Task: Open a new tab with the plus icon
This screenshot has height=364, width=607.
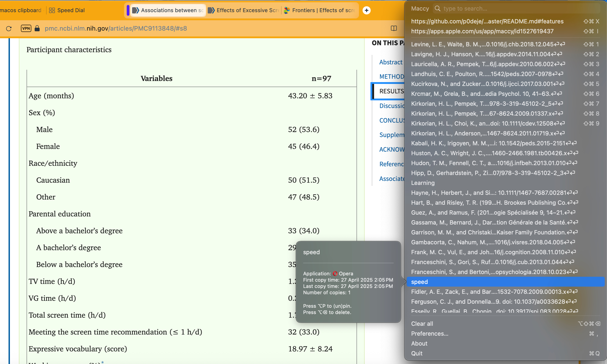Action: (x=367, y=10)
